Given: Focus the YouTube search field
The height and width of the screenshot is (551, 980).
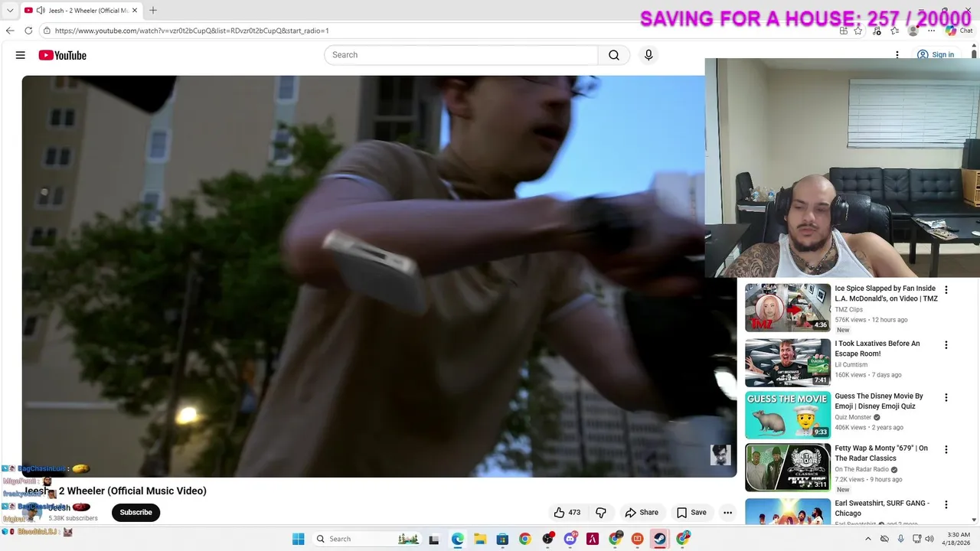Looking at the screenshot, I should tap(461, 55).
